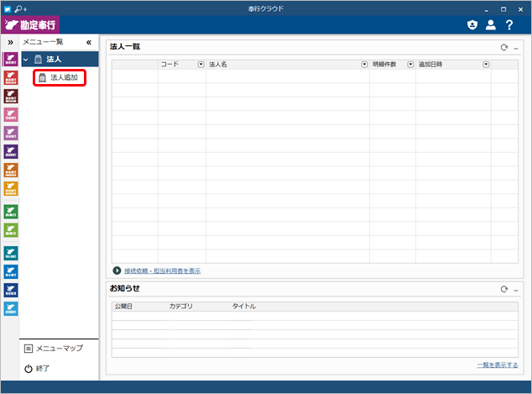
Task: Open the navy blue Bugyo sidebar icon
Action: click(x=11, y=290)
